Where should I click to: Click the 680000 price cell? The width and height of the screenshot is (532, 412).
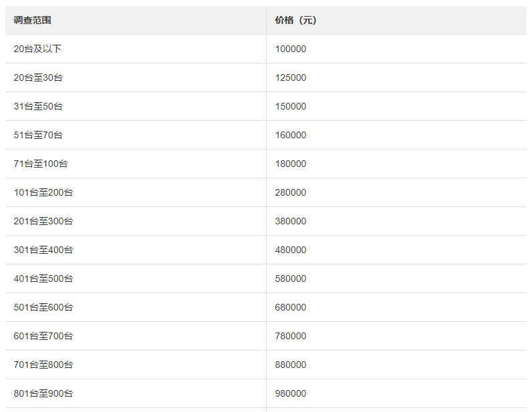[291, 307]
